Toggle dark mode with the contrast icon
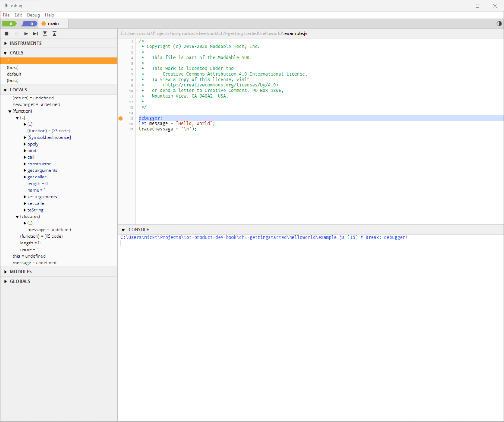The width and height of the screenshot is (504, 422). (499, 23)
